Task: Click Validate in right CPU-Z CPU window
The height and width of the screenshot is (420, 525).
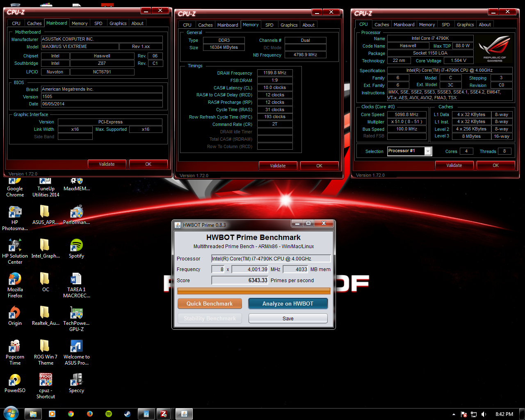Action: click(454, 165)
